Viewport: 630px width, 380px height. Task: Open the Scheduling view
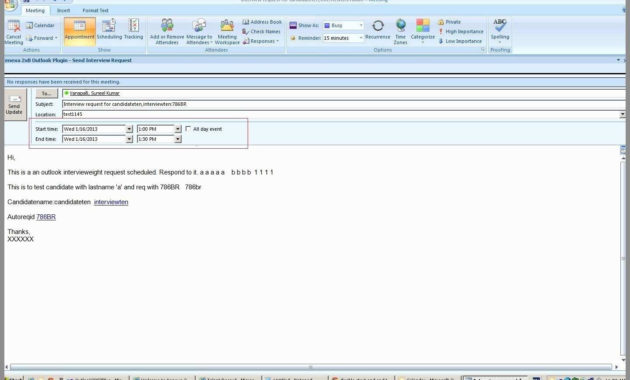109,30
